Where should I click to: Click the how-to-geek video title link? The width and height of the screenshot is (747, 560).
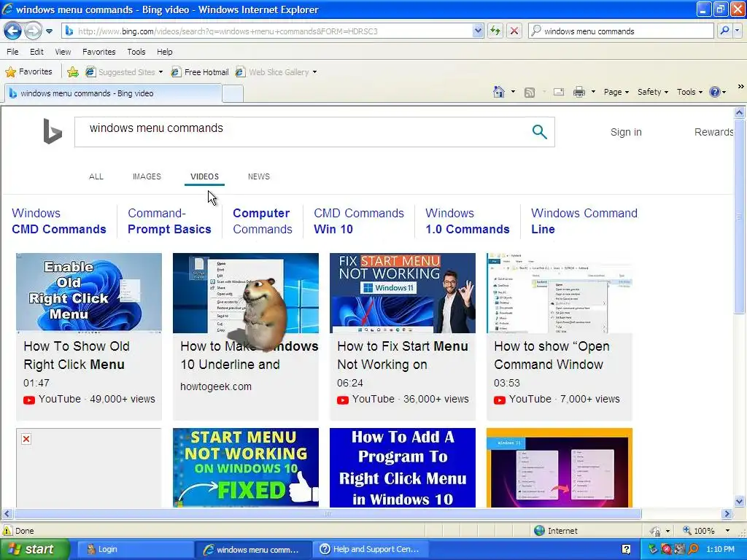(249, 355)
